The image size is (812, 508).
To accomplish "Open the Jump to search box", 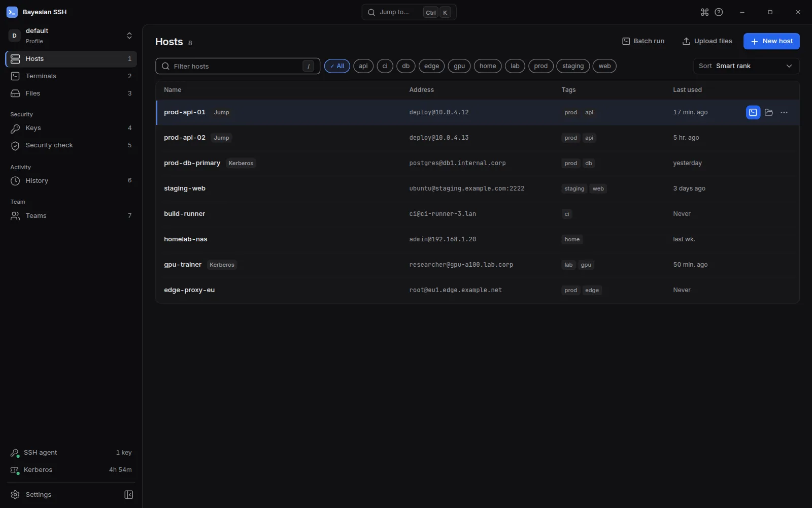I will (x=409, y=12).
